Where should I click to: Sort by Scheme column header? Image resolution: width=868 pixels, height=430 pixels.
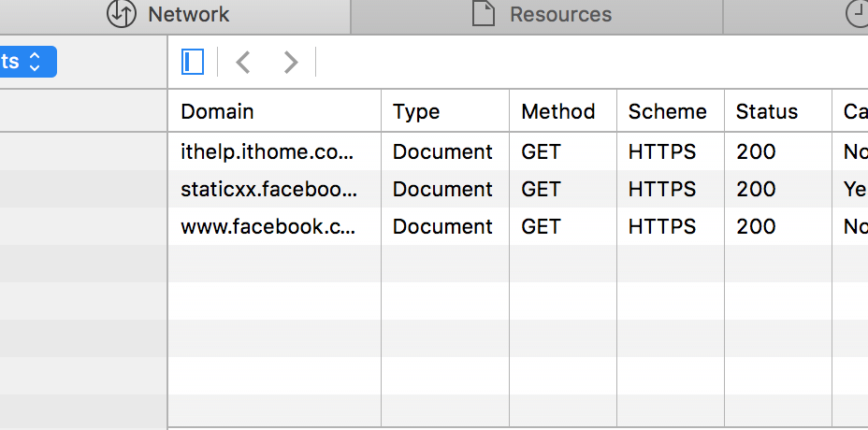[668, 112]
